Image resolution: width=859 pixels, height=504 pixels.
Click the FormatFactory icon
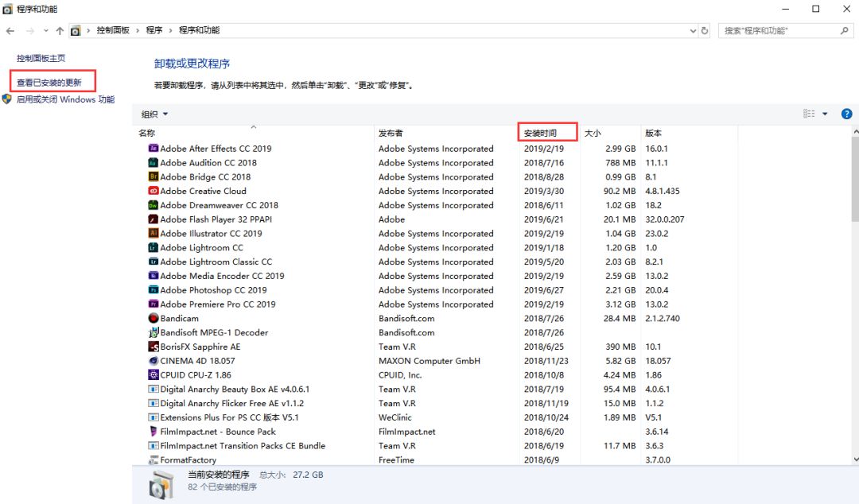coord(154,460)
